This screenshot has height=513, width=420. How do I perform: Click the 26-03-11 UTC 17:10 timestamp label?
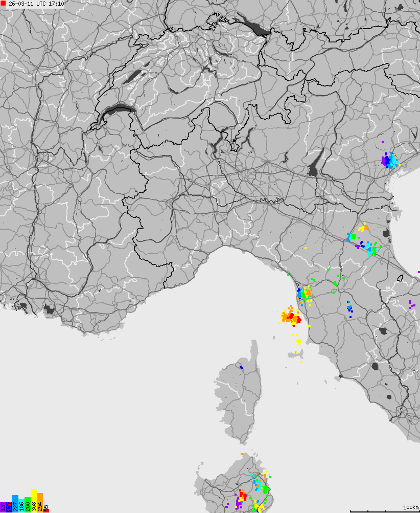[x=37, y=4]
